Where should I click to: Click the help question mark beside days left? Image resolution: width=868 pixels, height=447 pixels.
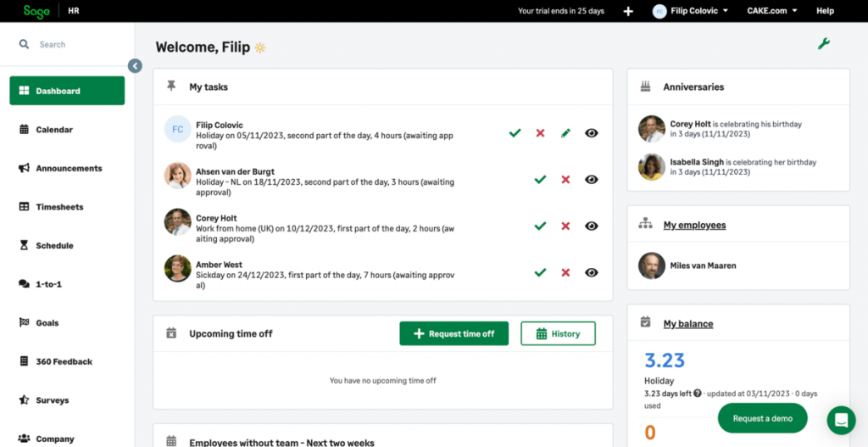click(x=697, y=394)
